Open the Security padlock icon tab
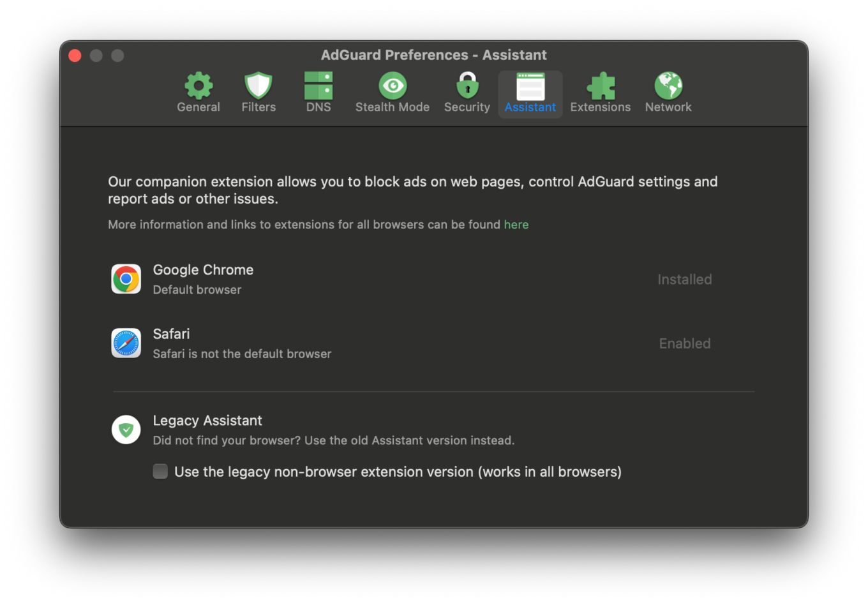 (467, 86)
